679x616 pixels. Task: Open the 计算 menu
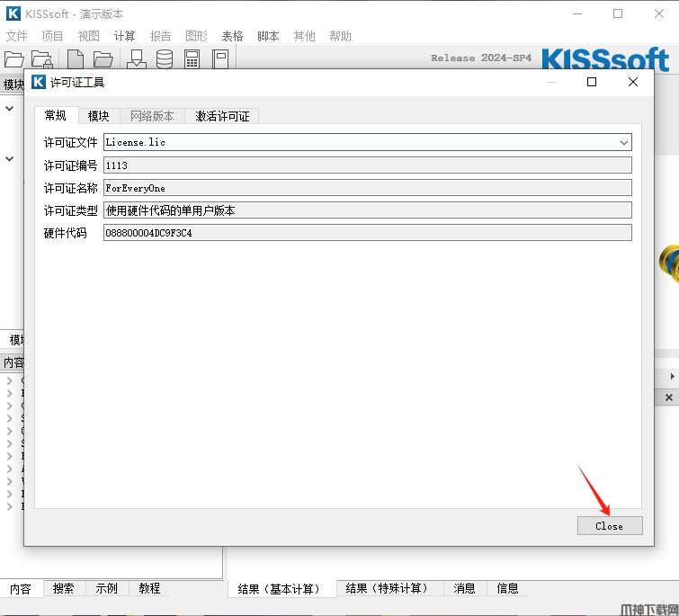tap(125, 36)
